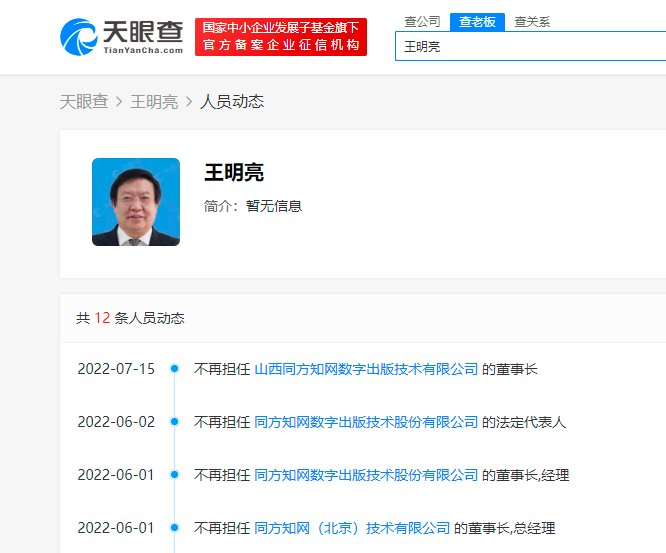Image resolution: width=666 pixels, height=553 pixels.
Task: Open 同方知网（北京）技术有限公司 link
Action: (x=352, y=528)
